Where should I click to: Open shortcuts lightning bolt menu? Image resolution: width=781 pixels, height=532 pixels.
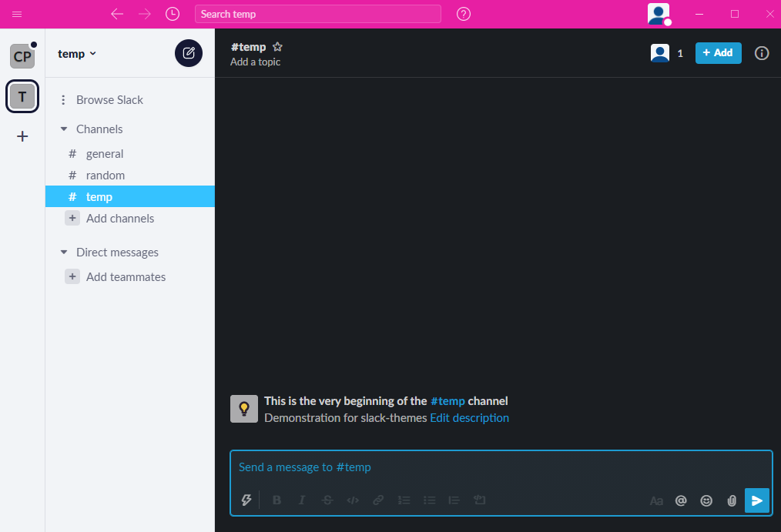pos(246,500)
